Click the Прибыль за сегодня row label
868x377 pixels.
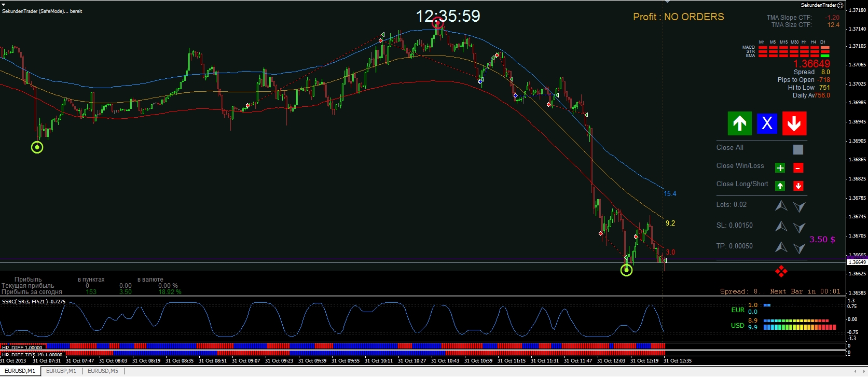click(x=32, y=292)
